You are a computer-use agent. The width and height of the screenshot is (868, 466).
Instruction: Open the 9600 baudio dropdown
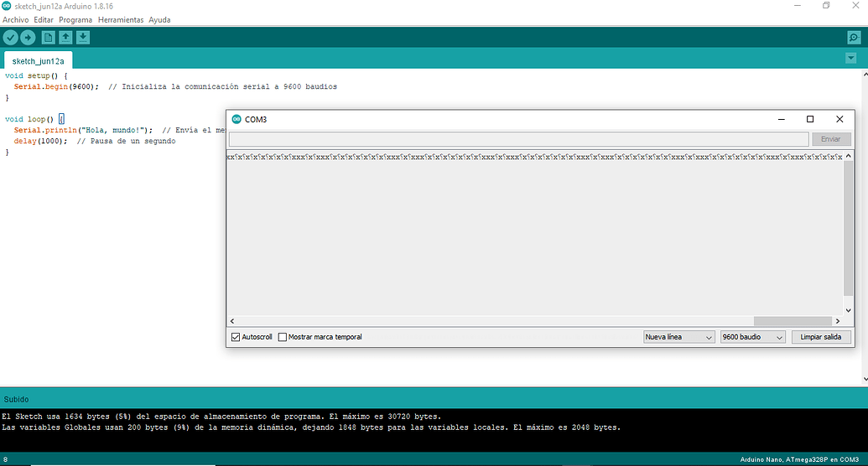pos(753,337)
